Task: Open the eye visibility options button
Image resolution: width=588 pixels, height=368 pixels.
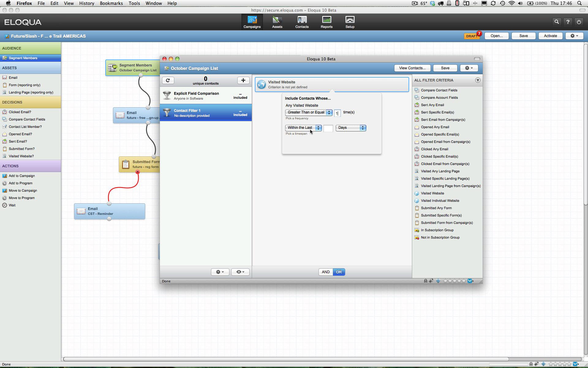Action: (240, 272)
